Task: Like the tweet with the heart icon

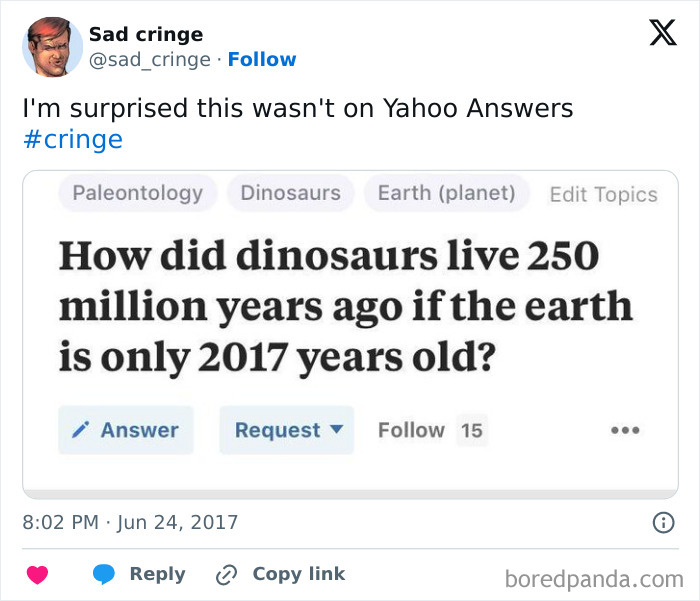Action: pyautogui.click(x=38, y=574)
